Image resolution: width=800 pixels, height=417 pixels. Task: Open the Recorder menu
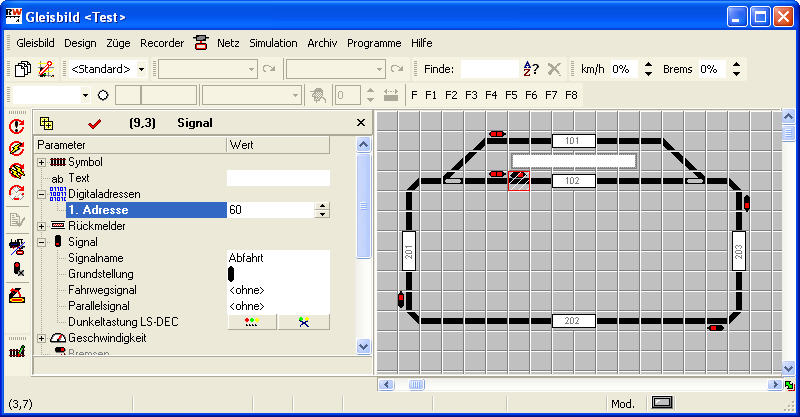pos(162,43)
